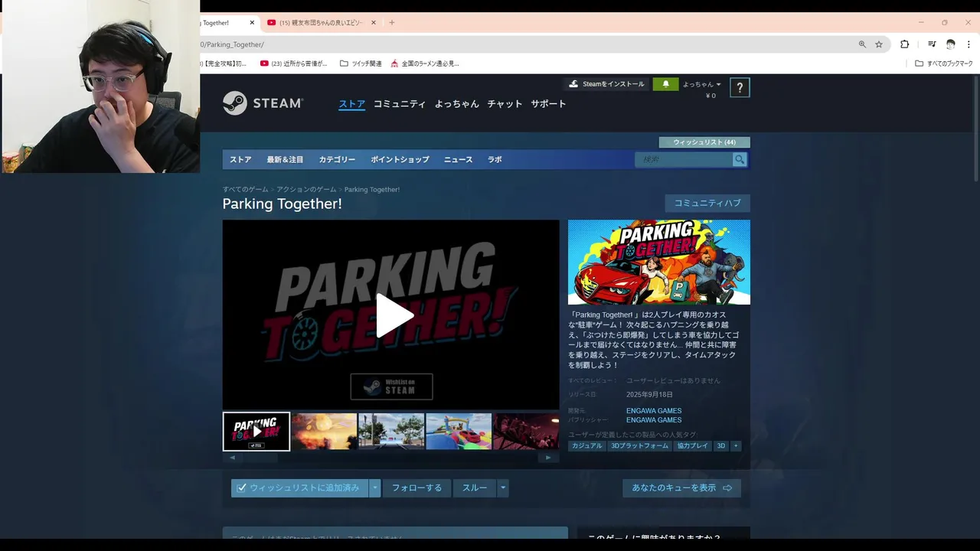The width and height of the screenshot is (980, 551).
Task: Open the コミュニティ header menu
Action: 400,104
